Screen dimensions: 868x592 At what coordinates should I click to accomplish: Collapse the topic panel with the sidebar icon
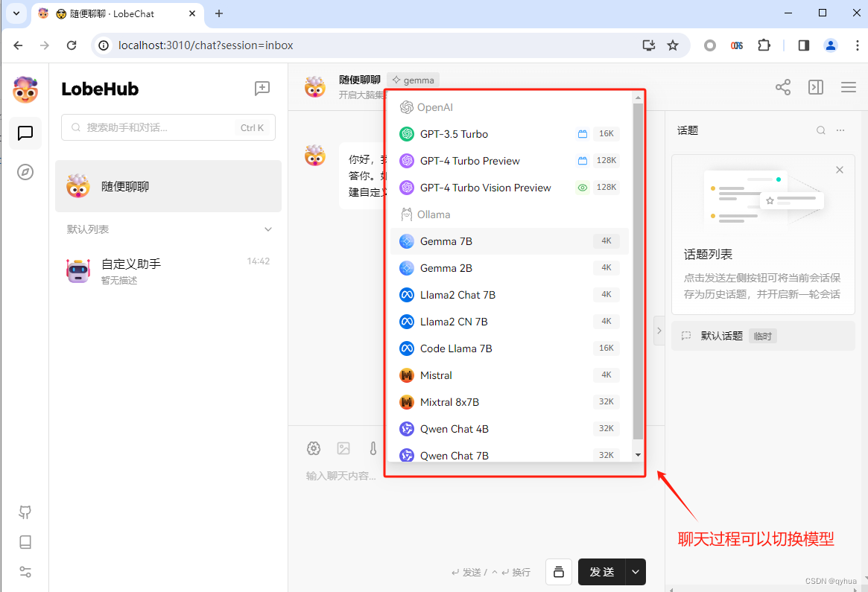coord(815,87)
